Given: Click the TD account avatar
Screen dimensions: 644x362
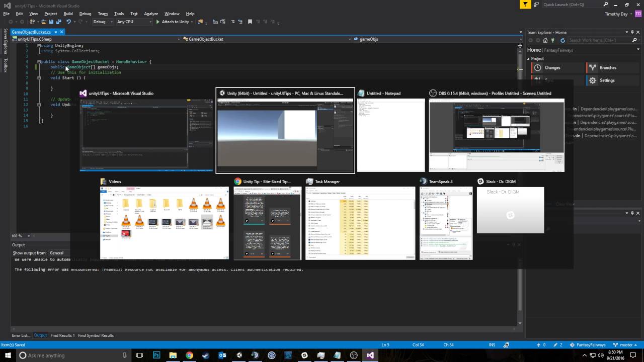Looking at the screenshot, I should coord(638,14).
